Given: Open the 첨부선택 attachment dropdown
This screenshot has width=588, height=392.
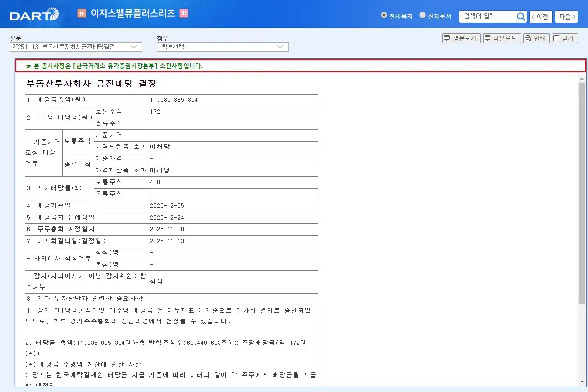Looking at the screenshot, I should (222, 47).
